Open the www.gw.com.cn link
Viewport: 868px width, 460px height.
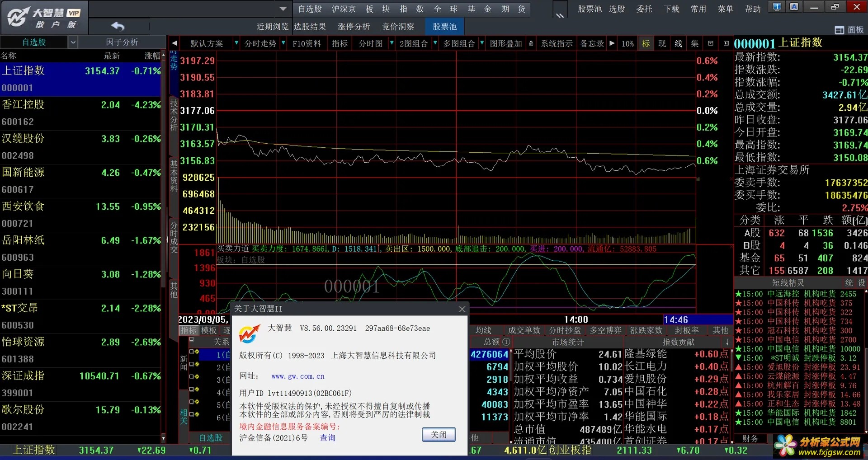click(298, 376)
